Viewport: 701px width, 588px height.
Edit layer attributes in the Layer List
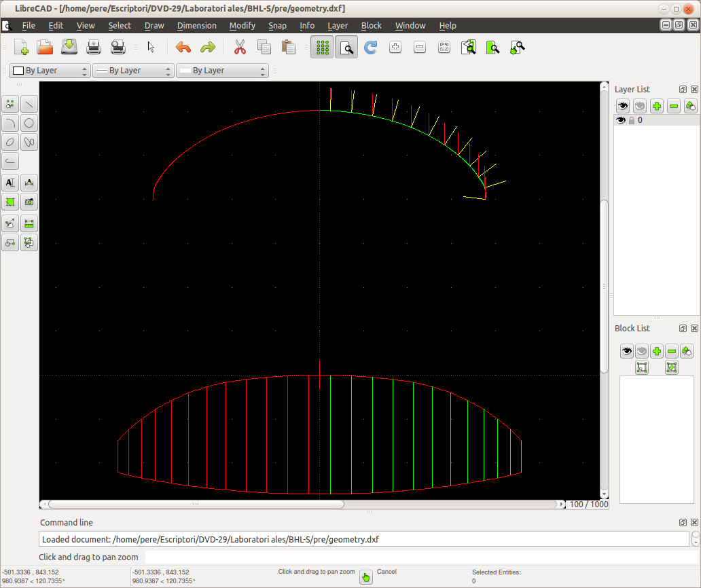(x=691, y=106)
